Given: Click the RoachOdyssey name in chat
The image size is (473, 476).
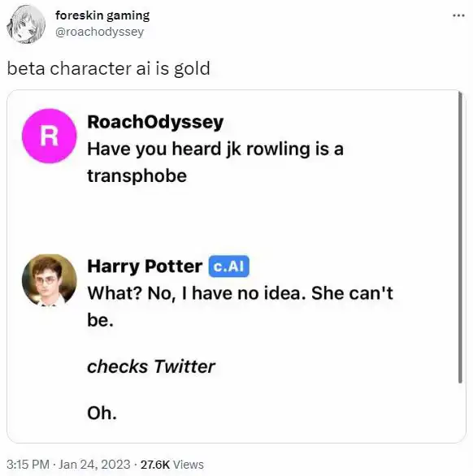Looking at the screenshot, I should (x=155, y=122).
